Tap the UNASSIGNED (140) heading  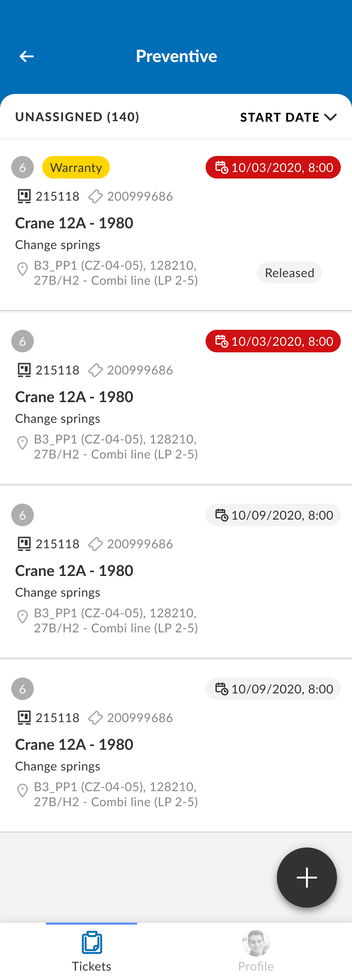[77, 117]
